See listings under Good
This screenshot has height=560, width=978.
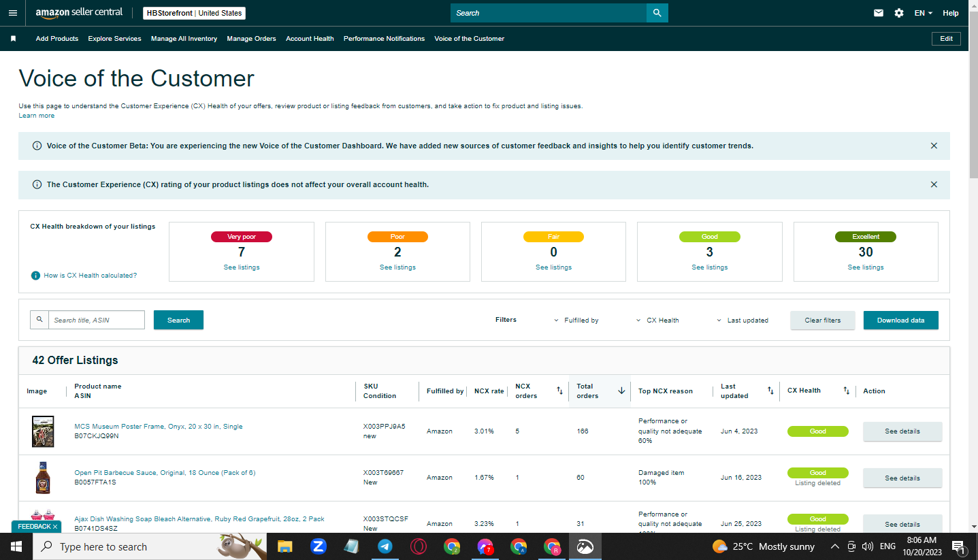pyautogui.click(x=710, y=267)
